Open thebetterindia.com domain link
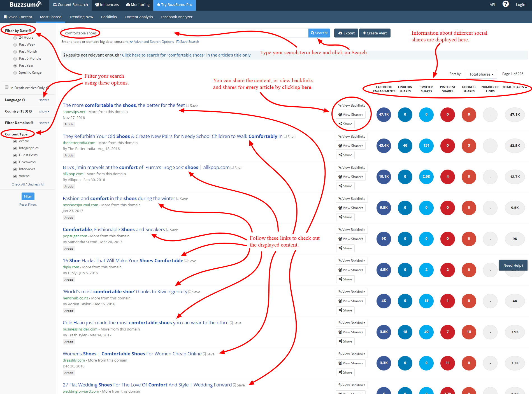 pos(79,143)
